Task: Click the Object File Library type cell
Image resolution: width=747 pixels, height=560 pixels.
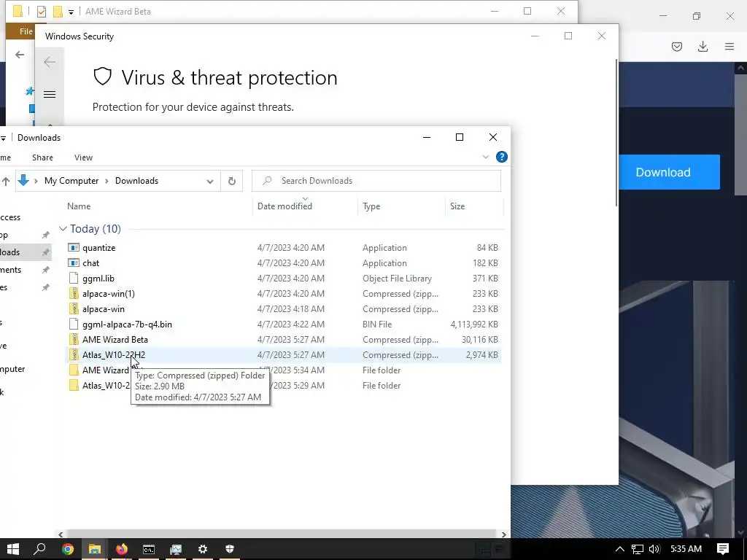Action: [397, 278]
